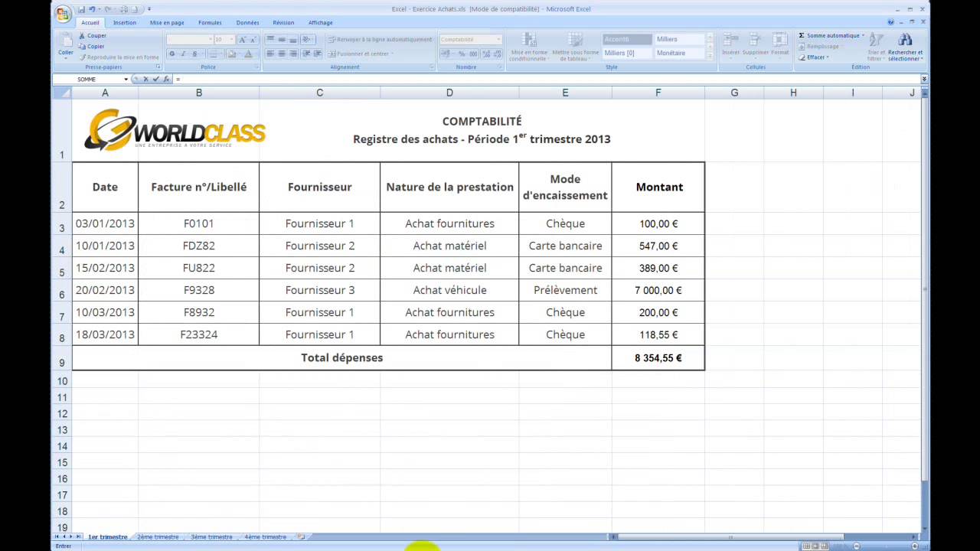Open the Formules ribbon tab
This screenshot has height=551, width=980.
[210, 23]
